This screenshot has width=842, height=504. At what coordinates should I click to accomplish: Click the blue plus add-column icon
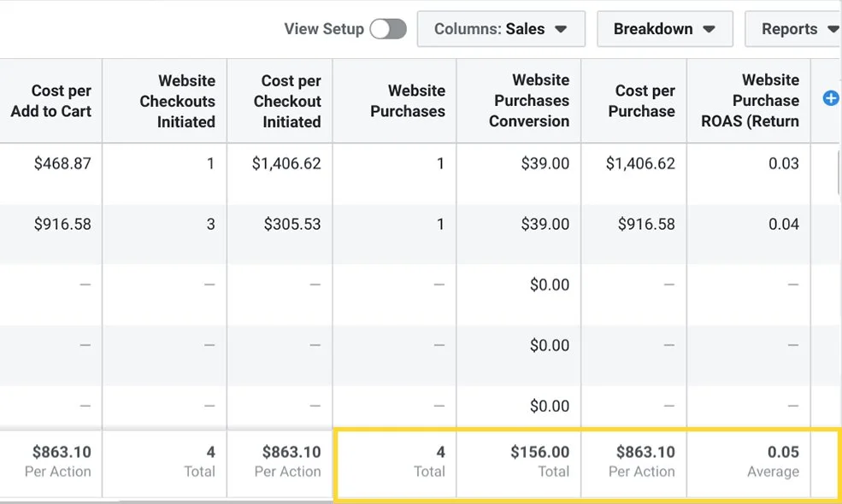tap(830, 99)
